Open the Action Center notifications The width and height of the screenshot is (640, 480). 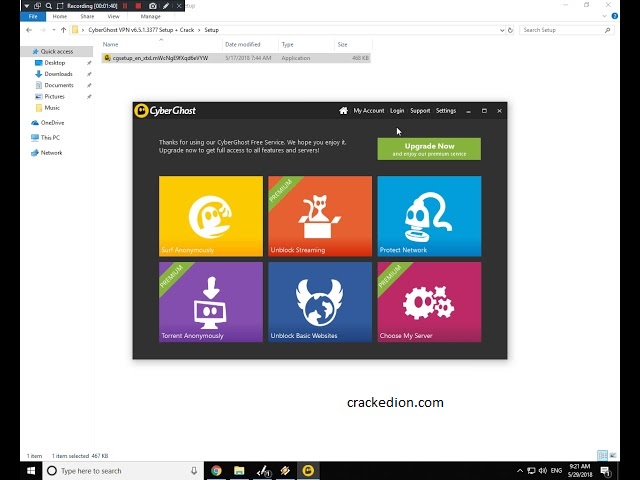point(606,471)
